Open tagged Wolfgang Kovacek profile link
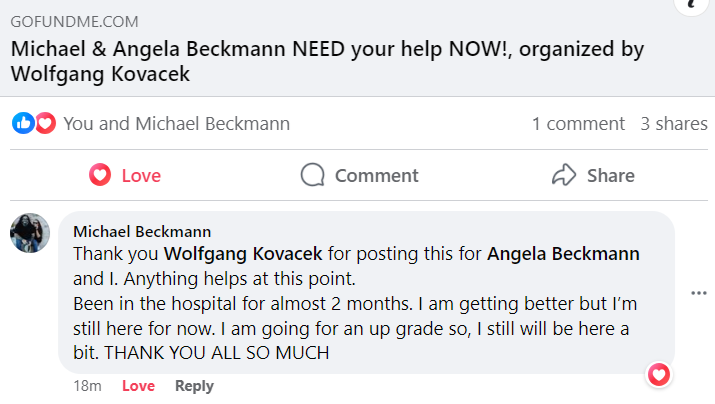The image size is (715, 404). point(243,254)
